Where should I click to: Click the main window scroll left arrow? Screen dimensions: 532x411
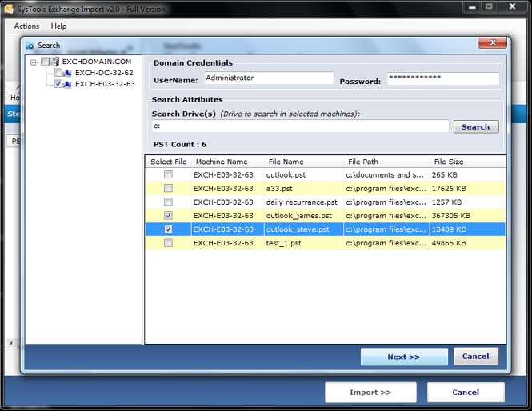pyautogui.click(x=11, y=343)
